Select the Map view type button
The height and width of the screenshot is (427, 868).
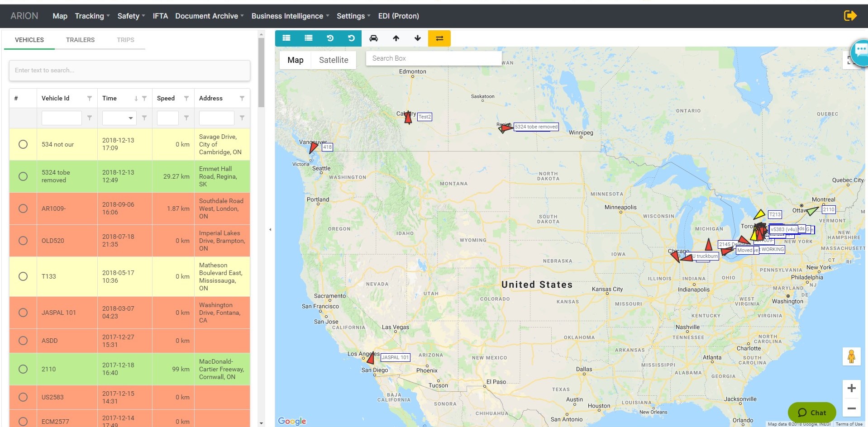(x=296, y=60)
